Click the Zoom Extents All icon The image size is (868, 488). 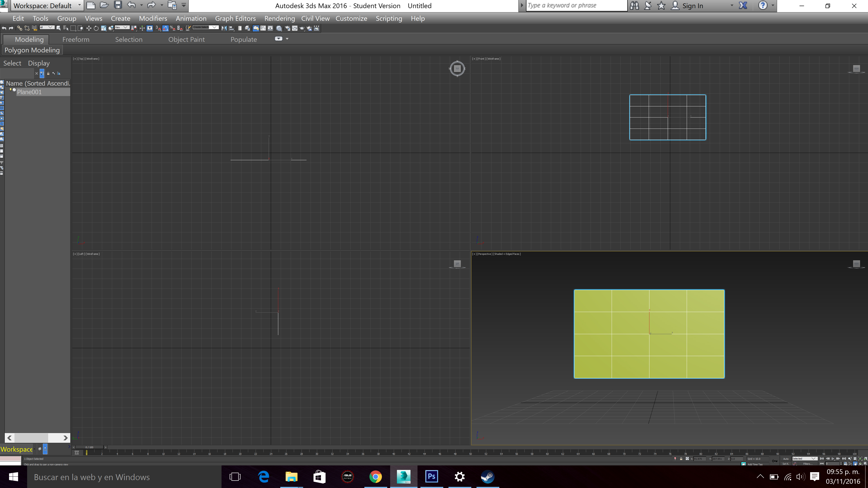[x=865, y=459]
